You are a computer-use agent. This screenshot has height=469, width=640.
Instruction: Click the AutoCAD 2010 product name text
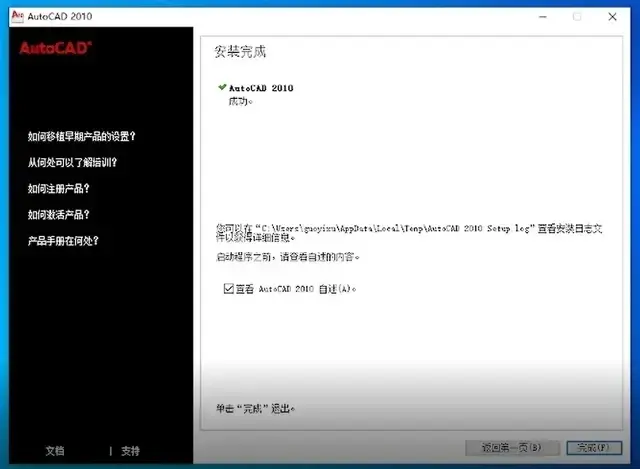point(261,88)
